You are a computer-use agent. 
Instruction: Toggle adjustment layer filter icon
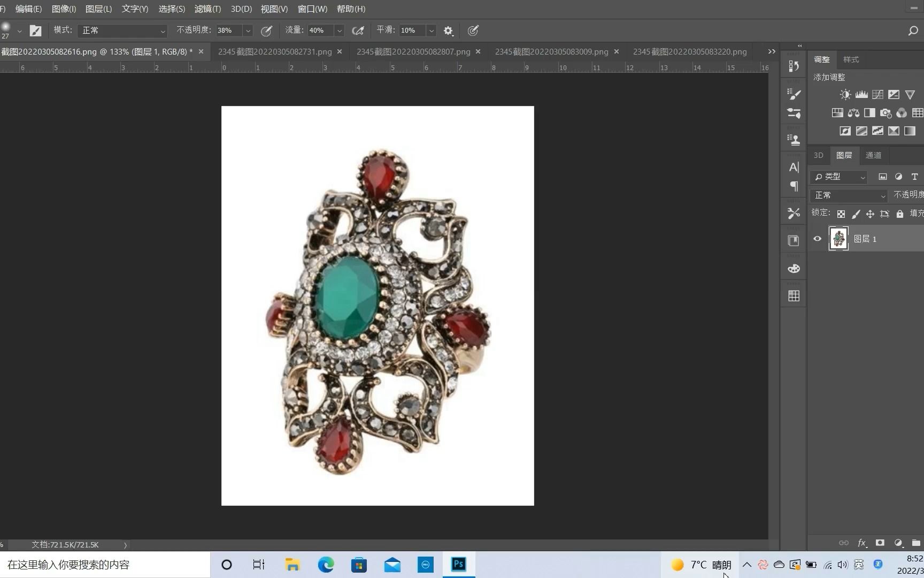tap(898, 177)
